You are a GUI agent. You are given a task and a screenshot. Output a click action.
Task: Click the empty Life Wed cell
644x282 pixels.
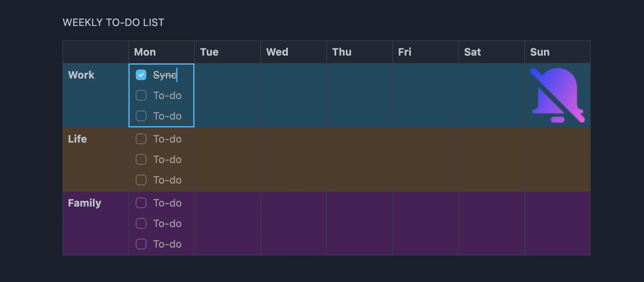coord(293,159)
